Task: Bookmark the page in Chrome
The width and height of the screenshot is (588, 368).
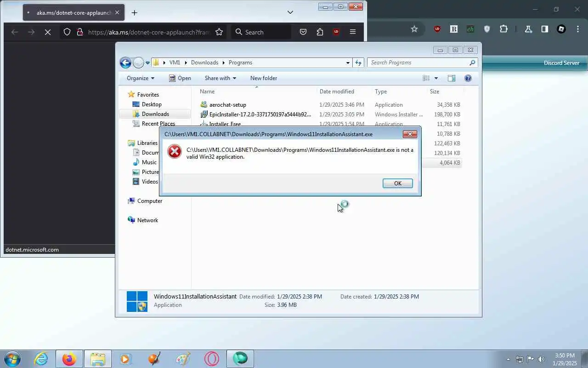Action: (414, 29)
